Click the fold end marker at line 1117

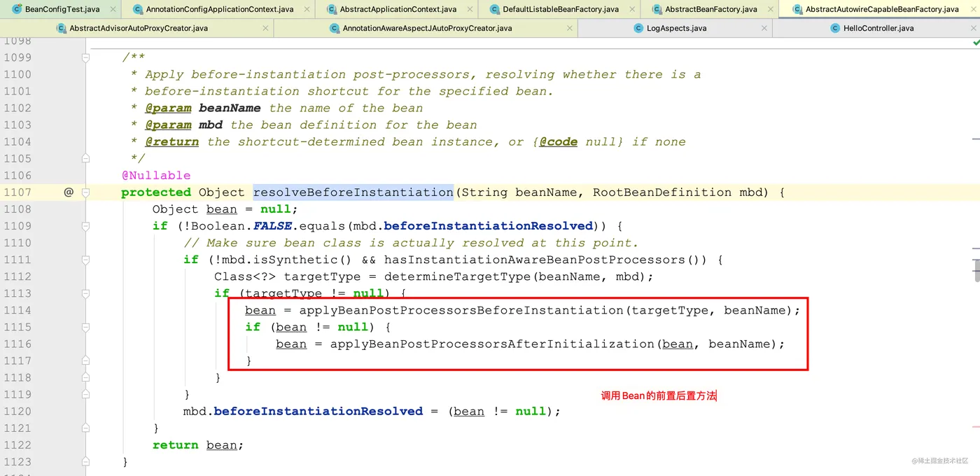[85, 360]
